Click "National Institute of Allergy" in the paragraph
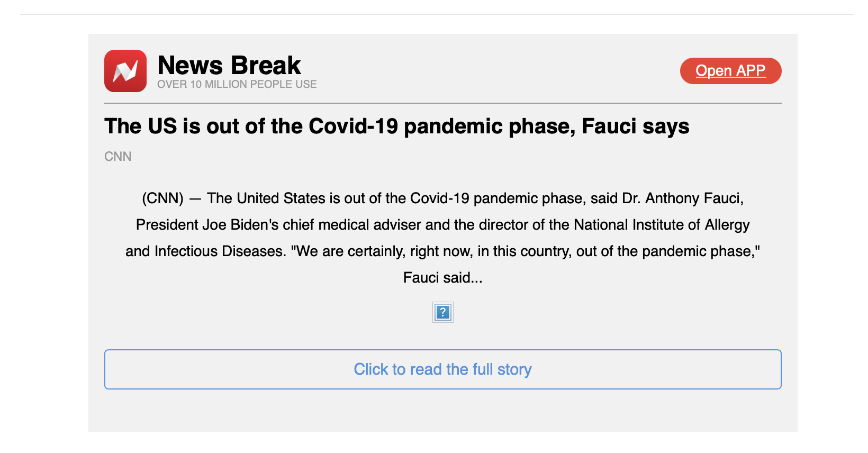Viewport: 868px width, 453px height. (x=662, y=225)
